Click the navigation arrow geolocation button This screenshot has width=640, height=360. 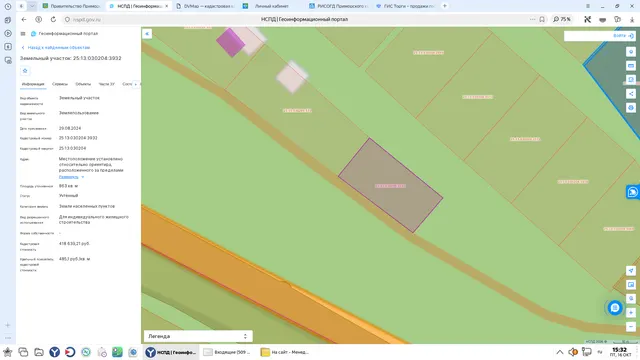point(631,271)
